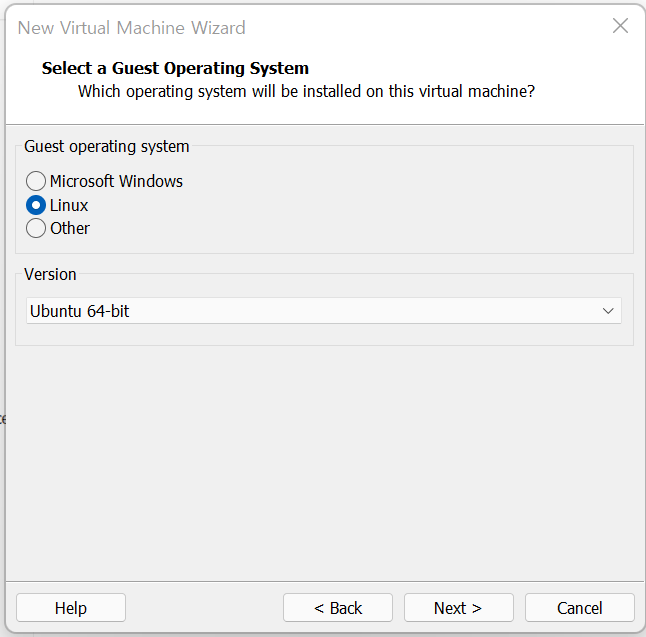This screenshot has width=646, height=637.
Task: Go back with the < Back button
Action: (338, 608)
